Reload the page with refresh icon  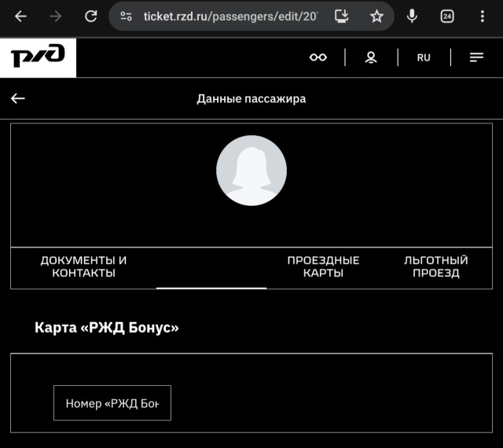(91, 16)
